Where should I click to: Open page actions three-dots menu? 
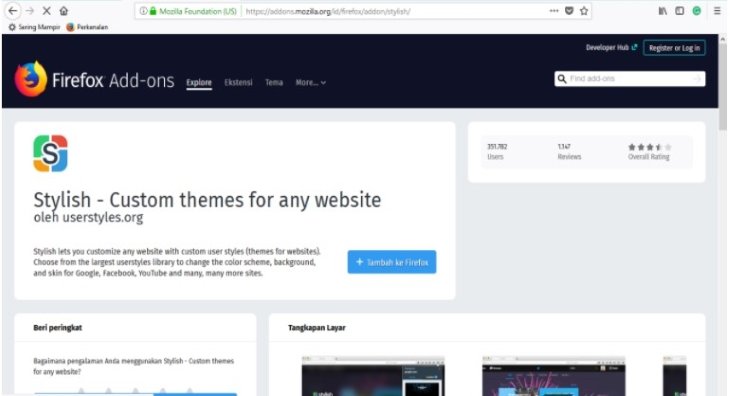coord(554,11)
